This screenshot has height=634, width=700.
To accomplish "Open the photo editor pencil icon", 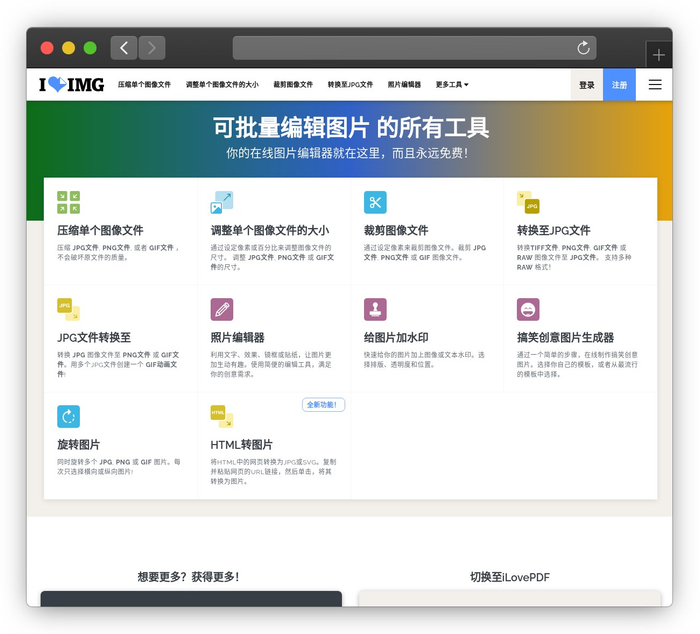I will tap(222, 309).
